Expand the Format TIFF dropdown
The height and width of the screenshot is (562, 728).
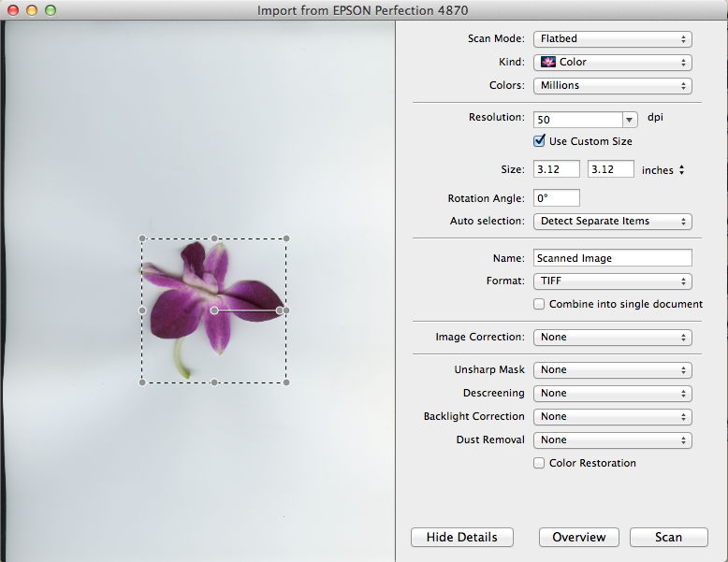pos(612,281)
